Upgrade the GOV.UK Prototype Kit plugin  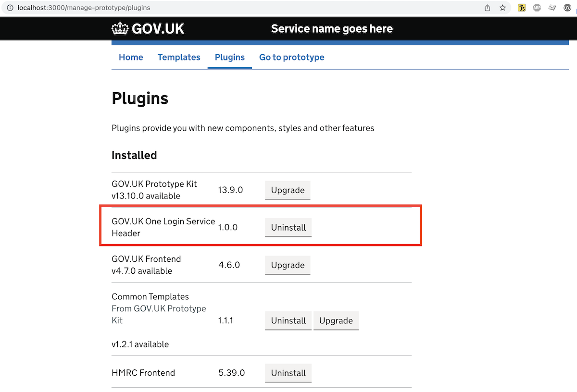(288, 190)
